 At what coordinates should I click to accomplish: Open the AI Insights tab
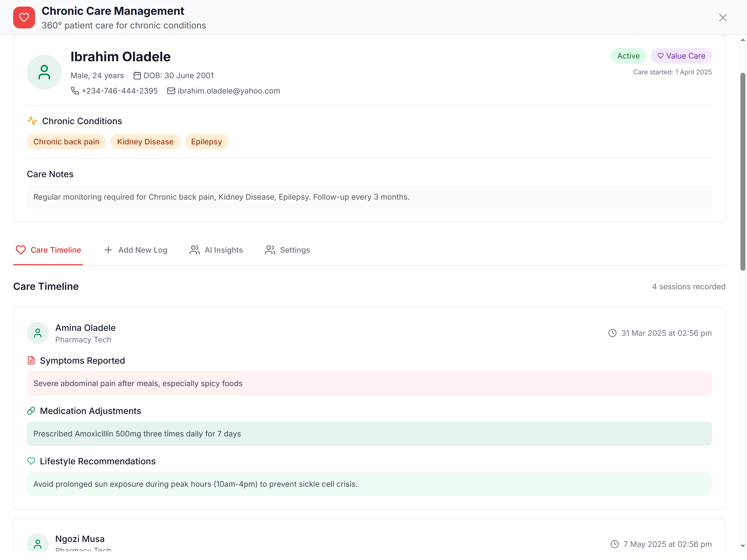pyautogui.click(x=216, y=250)
